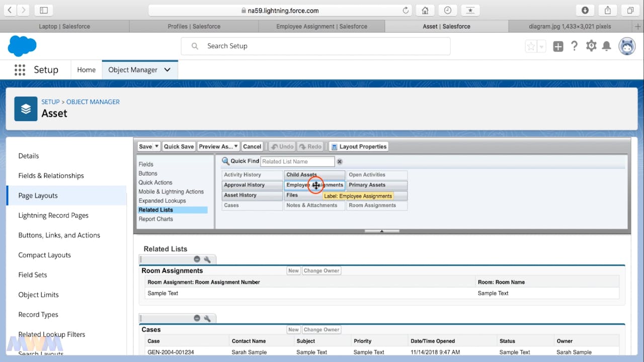Select Mobile & Lightning Actions category
Screen dimensions: 644x362
coord(172,192)
